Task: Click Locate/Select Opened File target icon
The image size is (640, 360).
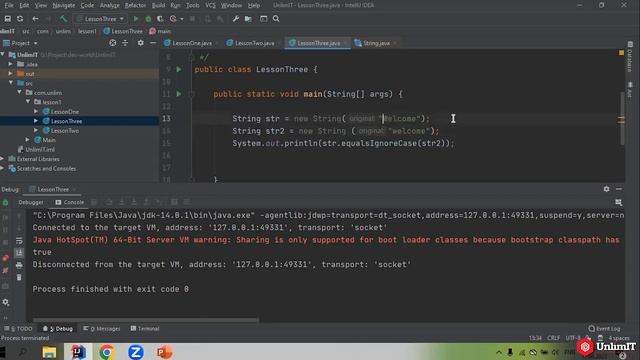Action: click(113, 43)
